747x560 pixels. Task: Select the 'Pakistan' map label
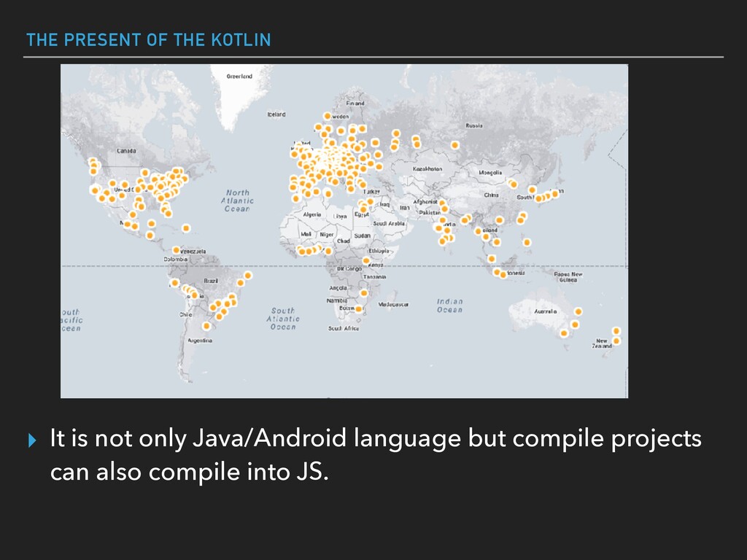430,213
